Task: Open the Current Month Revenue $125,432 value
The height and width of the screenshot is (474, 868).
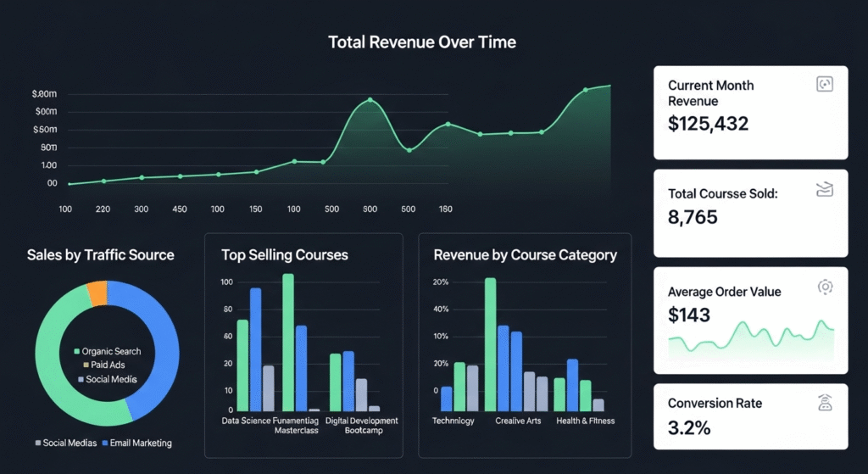Action: coord(709,125)
